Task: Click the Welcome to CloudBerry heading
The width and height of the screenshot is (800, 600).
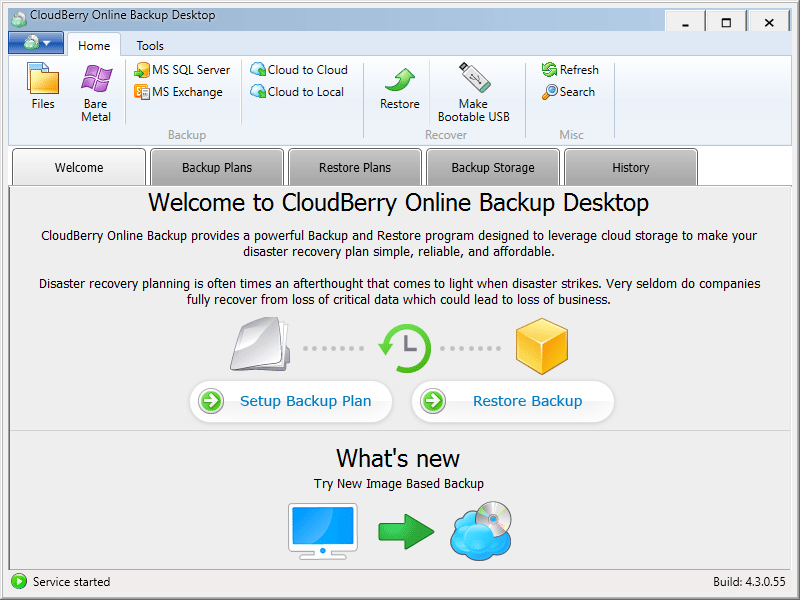Action: [x=398, y=203]
